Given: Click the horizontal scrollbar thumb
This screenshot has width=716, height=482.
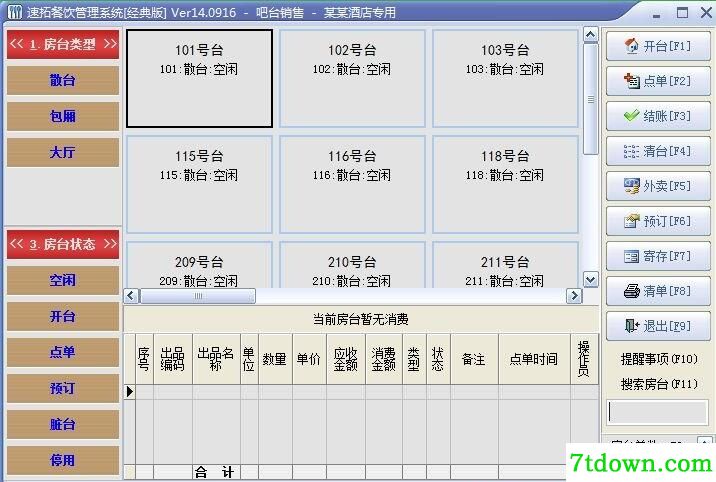Looking at the screenshot, I should pyautogui.click(x=198, y=296).
